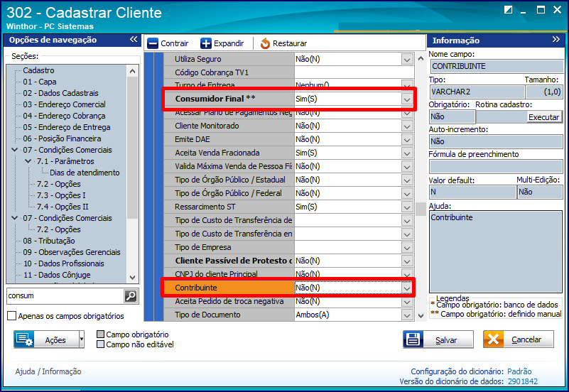Select 02 - Dados Cadastrais section
Screen dimensions: 569x392
tap(60, 93)
